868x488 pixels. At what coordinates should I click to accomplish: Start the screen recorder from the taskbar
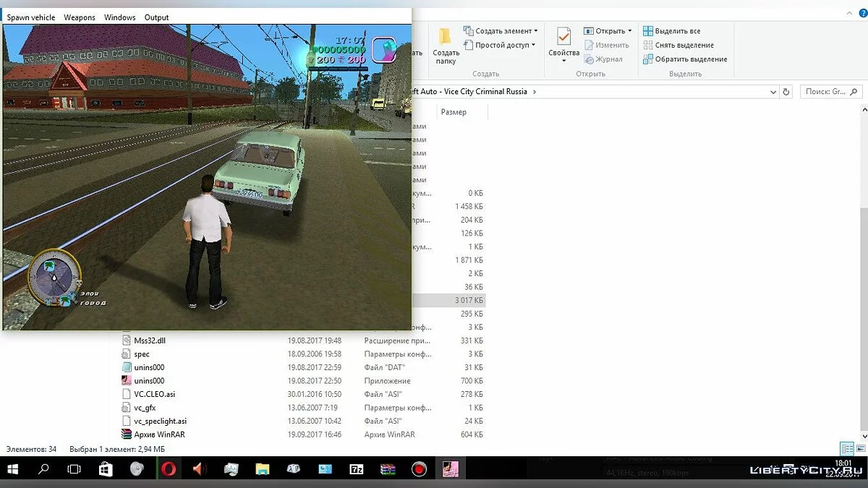419,469
